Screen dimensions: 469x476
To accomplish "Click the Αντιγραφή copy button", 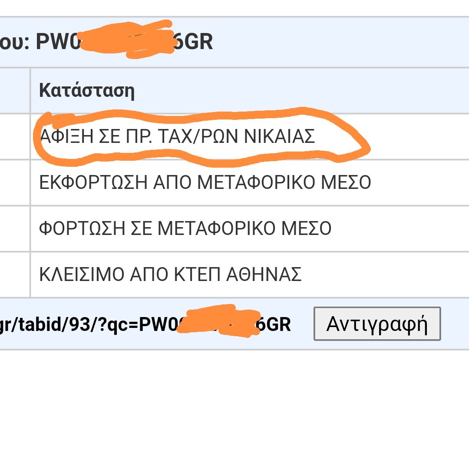I will point(377,324).
